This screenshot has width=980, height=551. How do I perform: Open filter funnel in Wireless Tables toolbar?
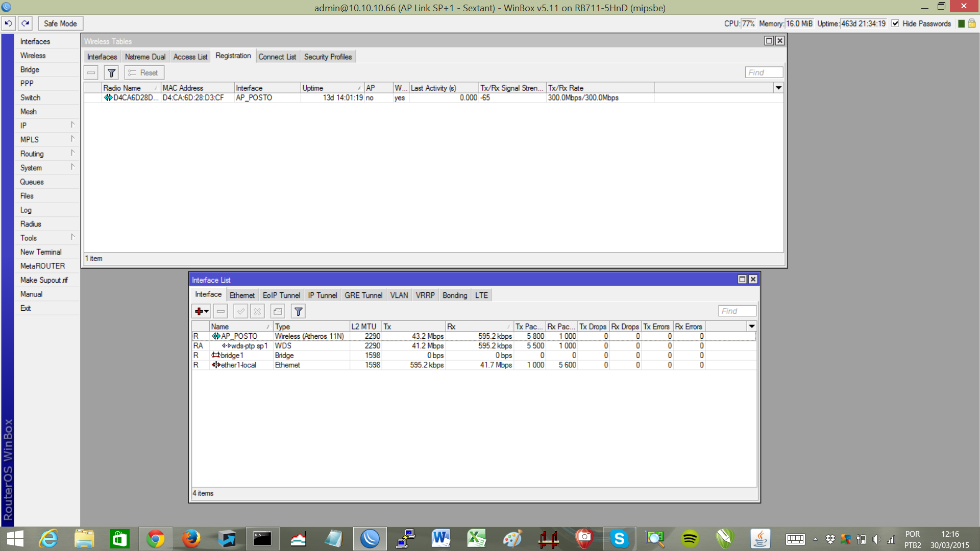pyautogui.click(x=111, y=73)
